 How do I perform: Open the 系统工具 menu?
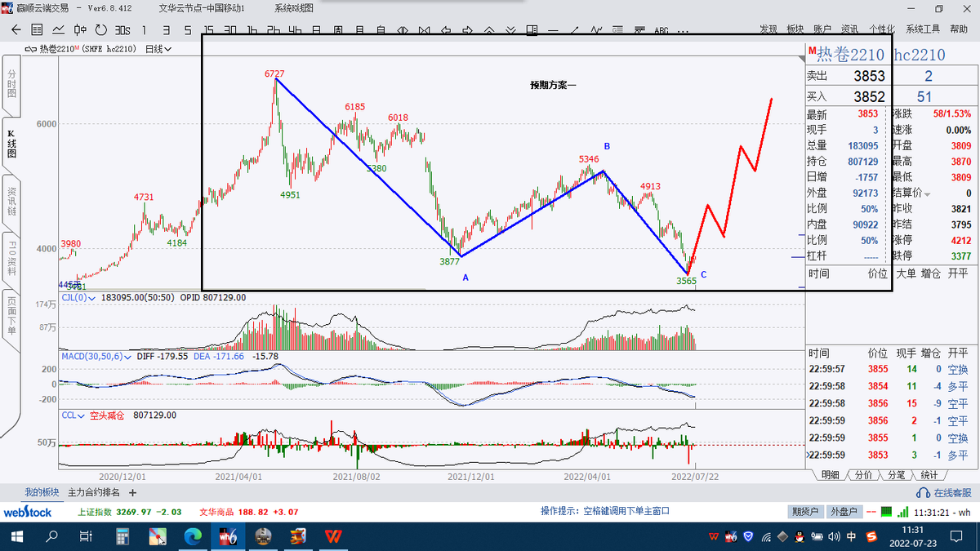coord(923,29)
